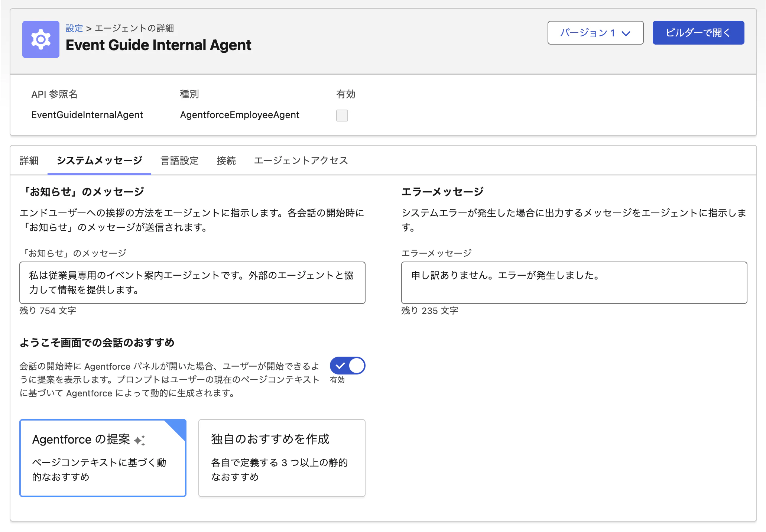Open the 言語設定 tab
Viewport: 766px width, 532px height.
(x=179, y=160)
